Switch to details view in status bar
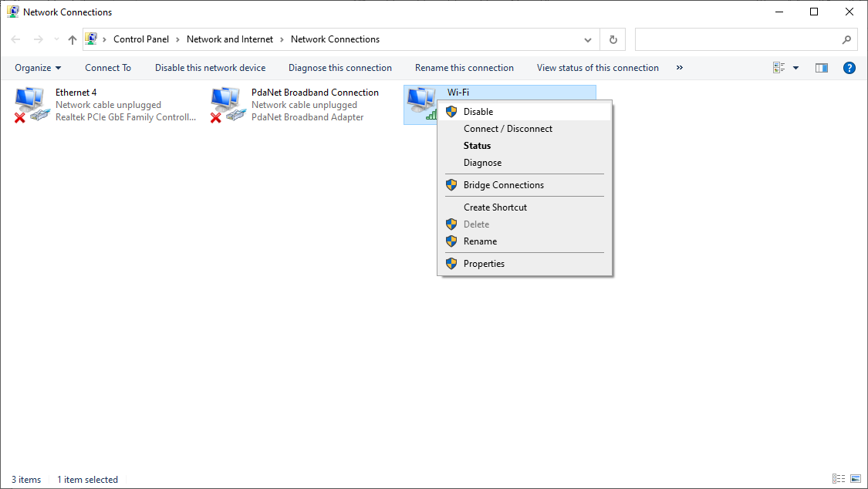Screen dimensions: 868x489 pyautogui.click(x=839, y=478)
